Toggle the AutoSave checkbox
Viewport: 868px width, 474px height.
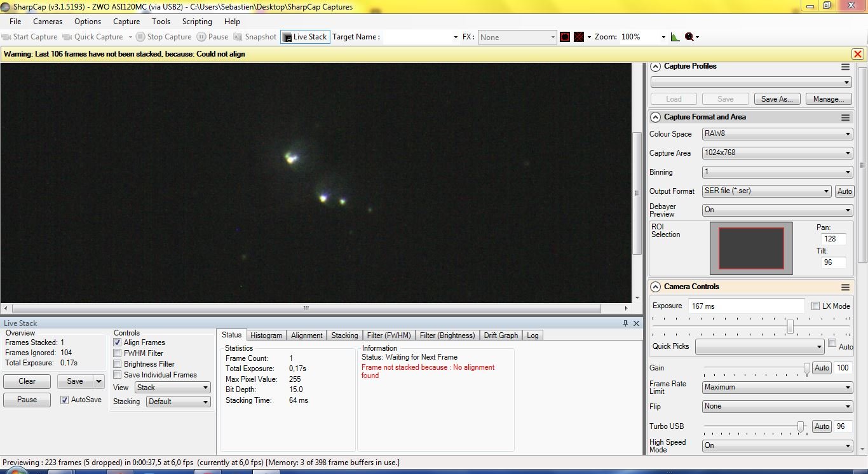[x=64, y=400]
